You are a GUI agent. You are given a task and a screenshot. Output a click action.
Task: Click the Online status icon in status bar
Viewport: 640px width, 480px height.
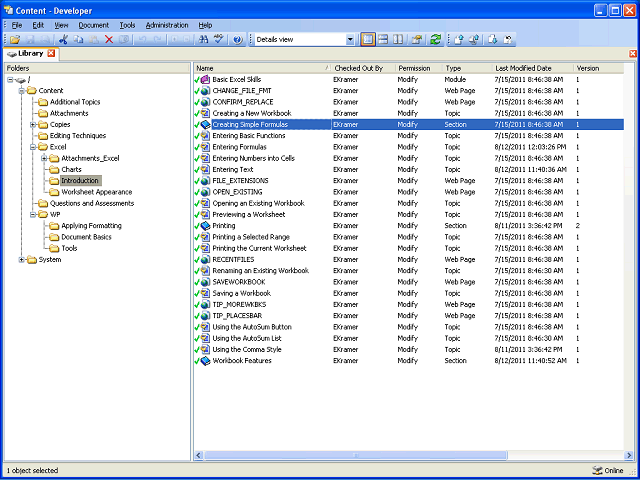click(597, 471)
